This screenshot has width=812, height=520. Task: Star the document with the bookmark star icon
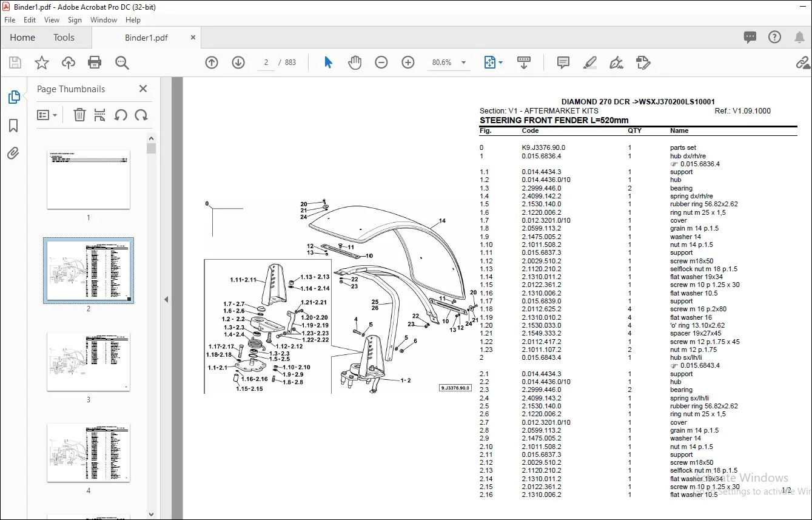(x=41, y=62)
